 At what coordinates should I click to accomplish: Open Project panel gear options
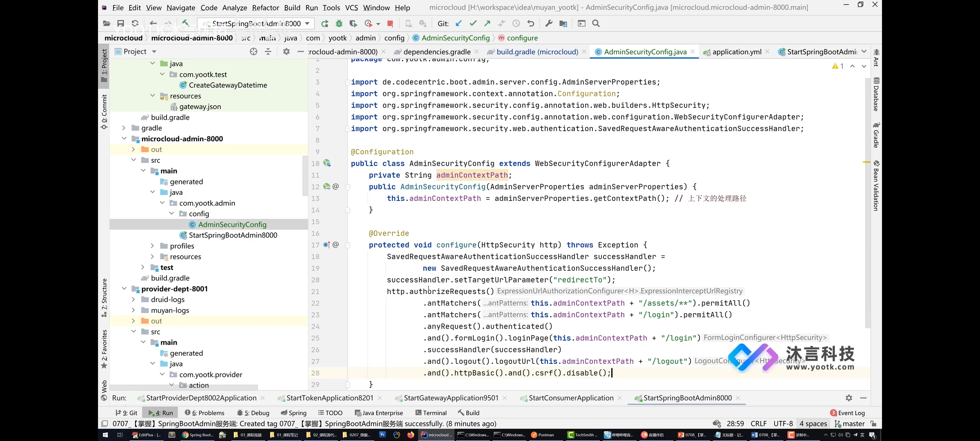[286, 51]
